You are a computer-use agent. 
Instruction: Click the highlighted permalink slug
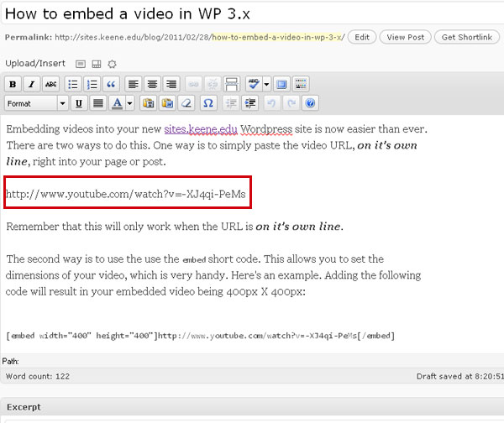[x=277, y=37]
